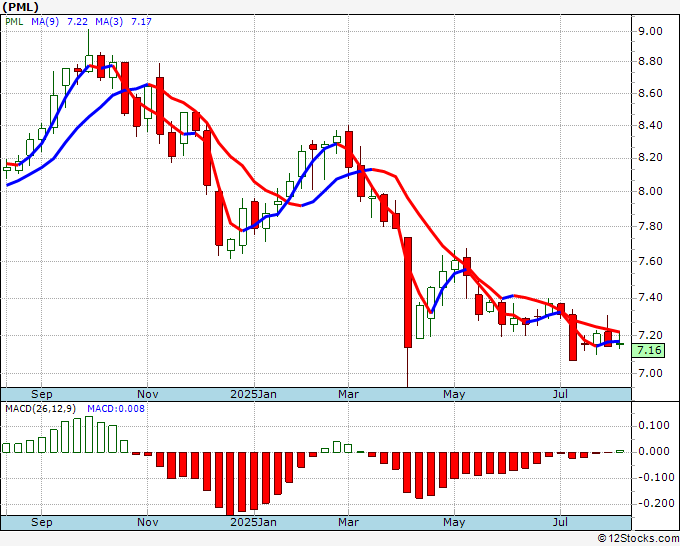Click the MA(9) value 7.22
This screenshot has width=680, height=546.
78,21
